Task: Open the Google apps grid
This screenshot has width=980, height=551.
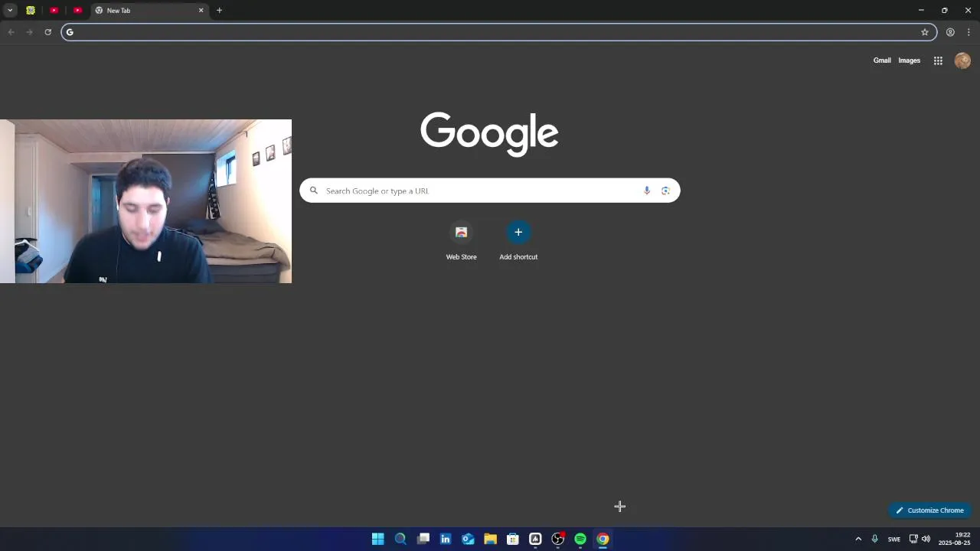Action: (x=938, y=60)
